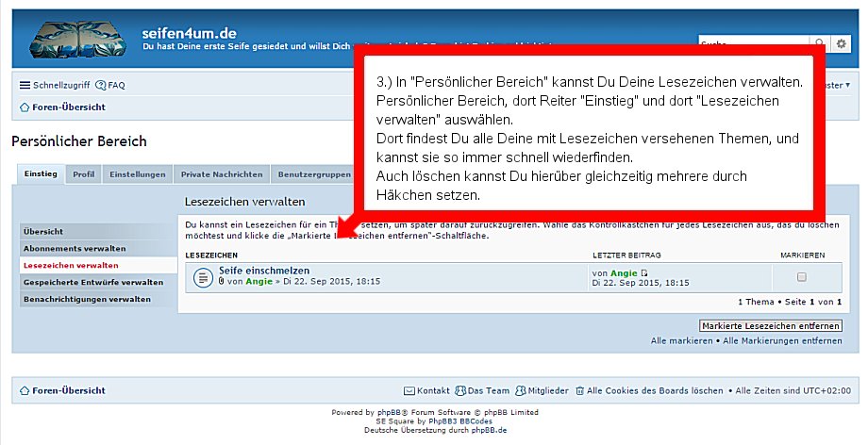The image size is (868, 445).
Task: Go to Foren-Übersicht in the footer
Action: [69, 390]
